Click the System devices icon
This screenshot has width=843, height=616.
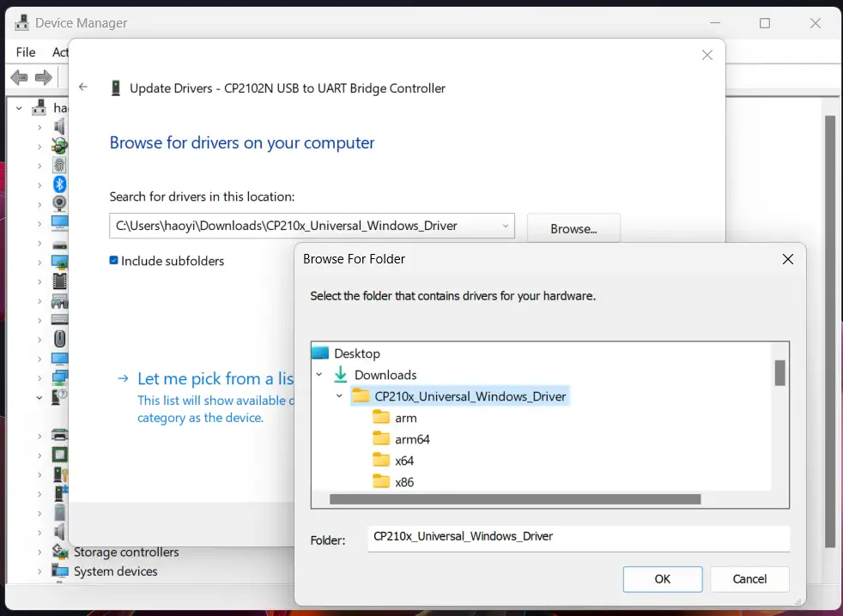[x=58, y=571]
